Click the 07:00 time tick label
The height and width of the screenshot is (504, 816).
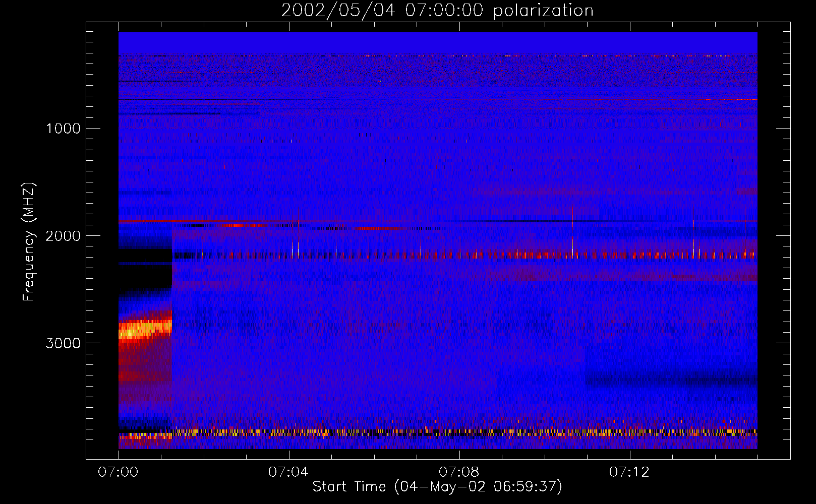click(x=118, y=472)
